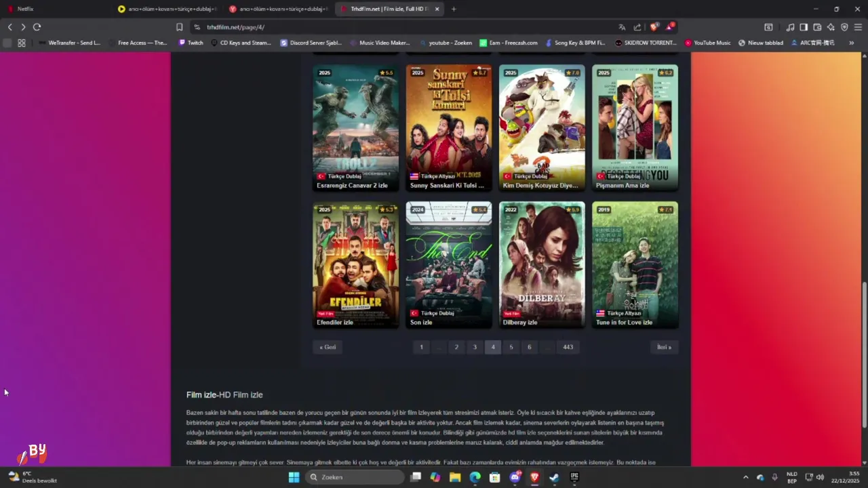The height and width of the screenshot is (488, 868).
Task: Open a new tab with plus button
Action: 454,9
